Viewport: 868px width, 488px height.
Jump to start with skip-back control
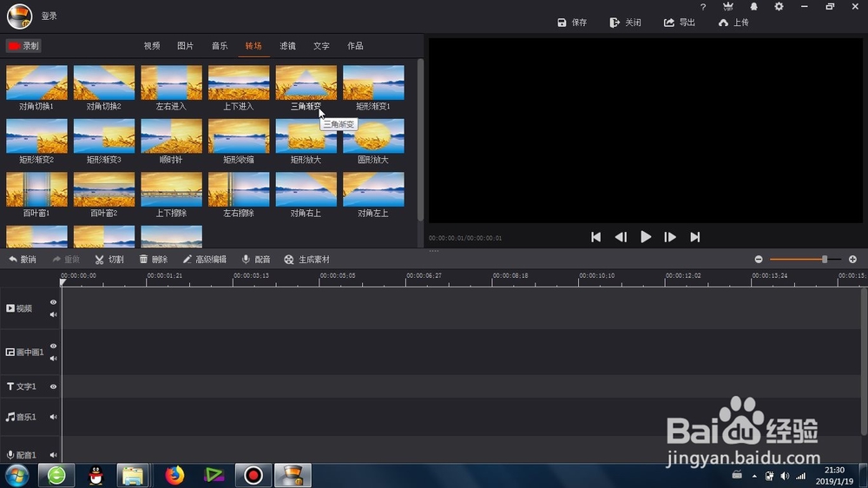(595, 237)
